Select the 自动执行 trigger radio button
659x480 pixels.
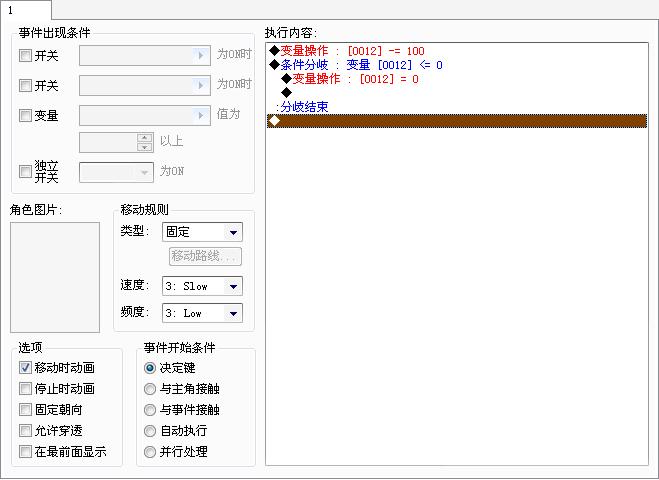[150, 431]
